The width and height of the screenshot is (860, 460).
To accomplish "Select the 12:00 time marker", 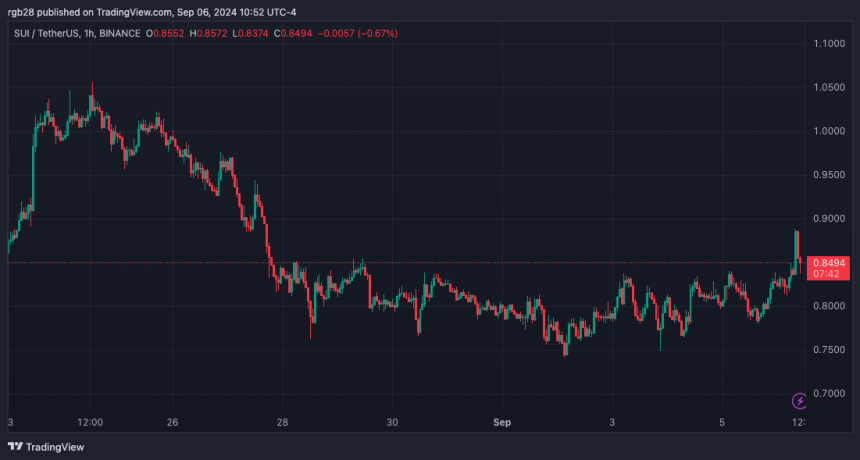I will coord(90,422).
